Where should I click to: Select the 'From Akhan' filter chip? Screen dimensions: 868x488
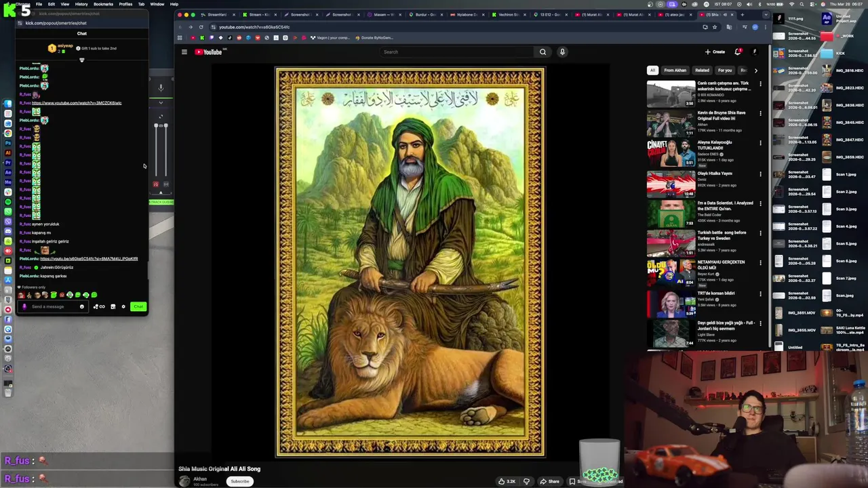point(675,70)
